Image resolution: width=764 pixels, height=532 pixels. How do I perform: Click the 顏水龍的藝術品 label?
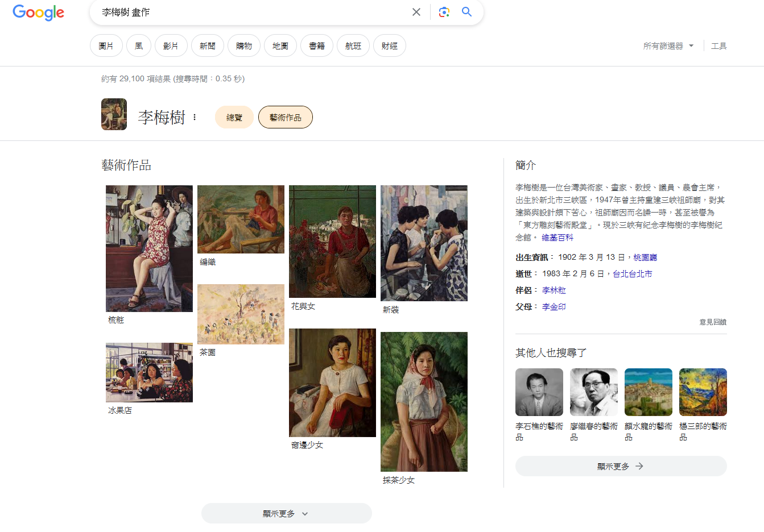point(649,431)
